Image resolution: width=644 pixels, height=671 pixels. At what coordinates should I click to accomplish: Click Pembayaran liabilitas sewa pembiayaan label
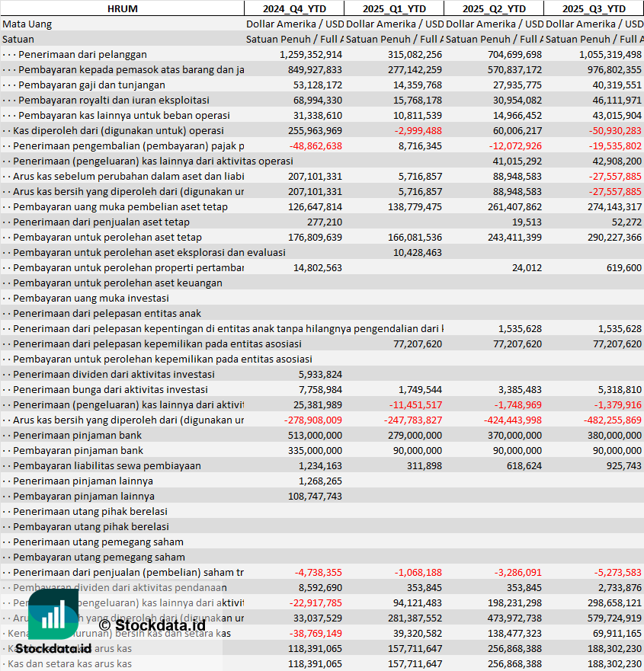[x=107, y=466]
